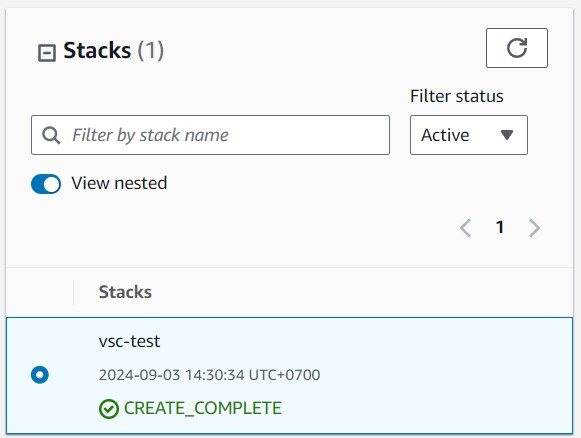
Task: Refresh the stacks list
Action: pos(517,48)
